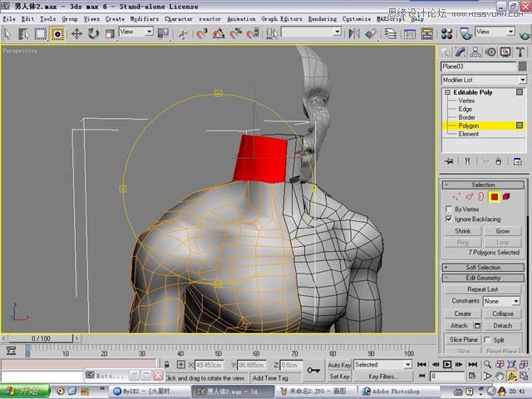Screen dimensions: 532x399
Task: Select the Vertex sub-object level
Action: 466,101
